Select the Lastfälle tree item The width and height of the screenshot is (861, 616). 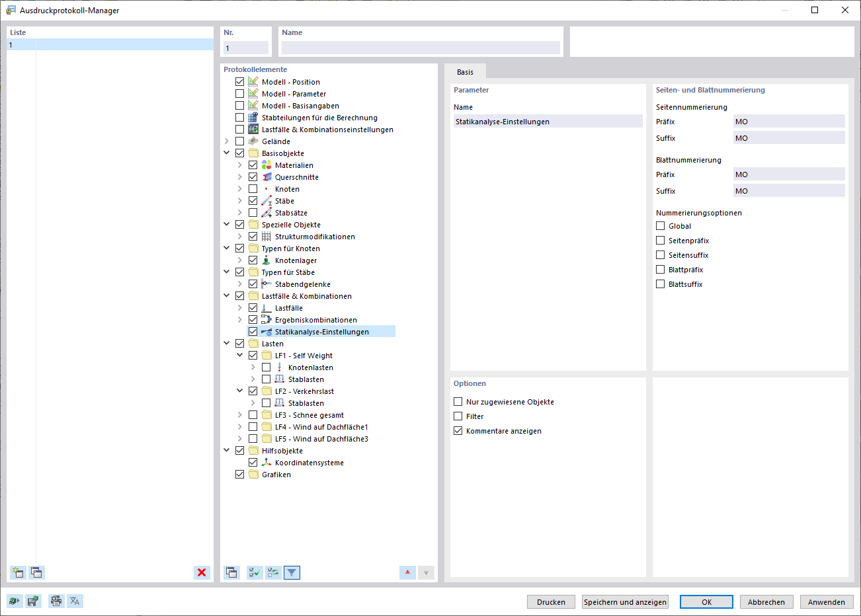pyautogui.click(x=289, y=308)
